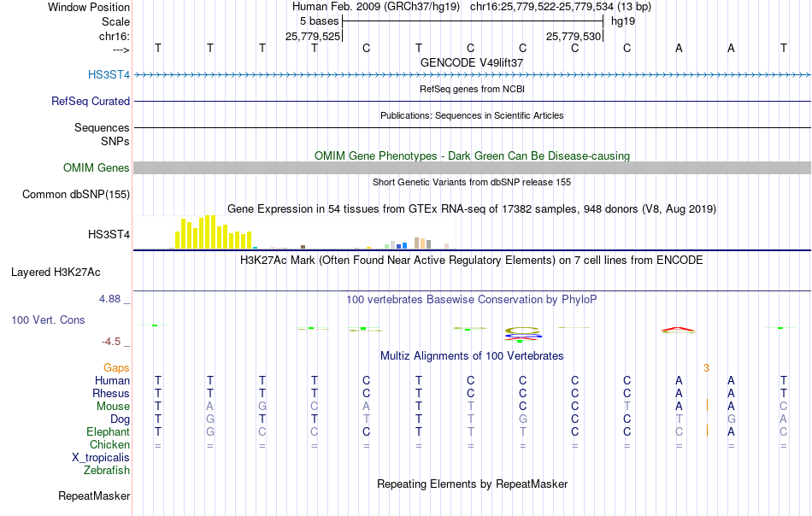The image size is (812, 516).
Task: Click the orange GTEx tissue bar
Action: tap(422, 243)
